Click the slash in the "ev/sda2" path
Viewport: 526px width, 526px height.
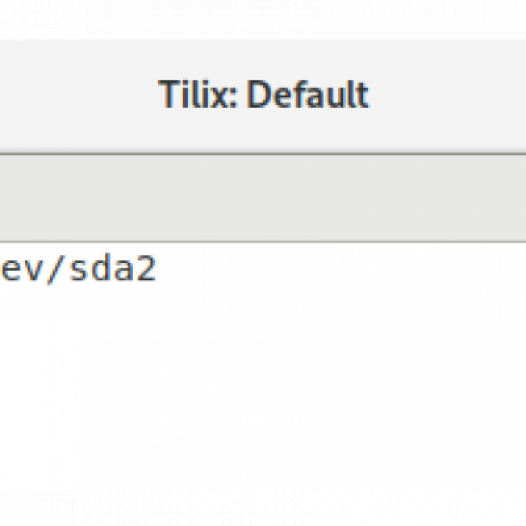(x=55, y=269)
